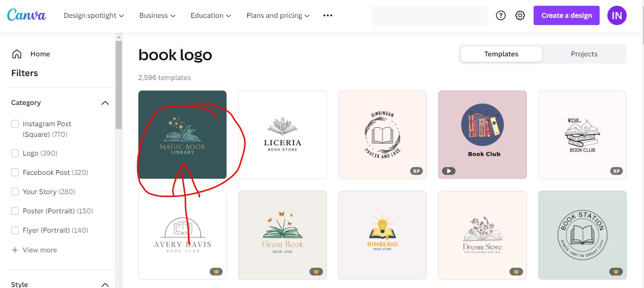Play the Book Club video template preview
The image size is (644, 288).
click(449, 171)
